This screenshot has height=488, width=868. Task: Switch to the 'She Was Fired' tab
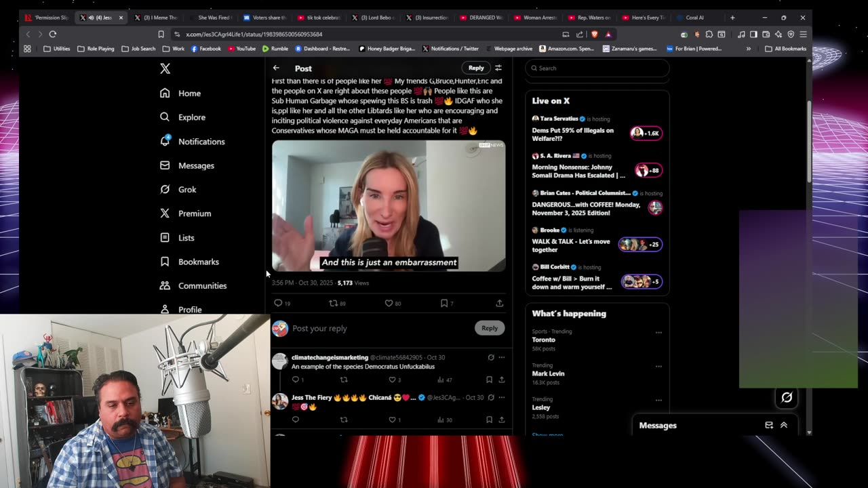point(211,18)
